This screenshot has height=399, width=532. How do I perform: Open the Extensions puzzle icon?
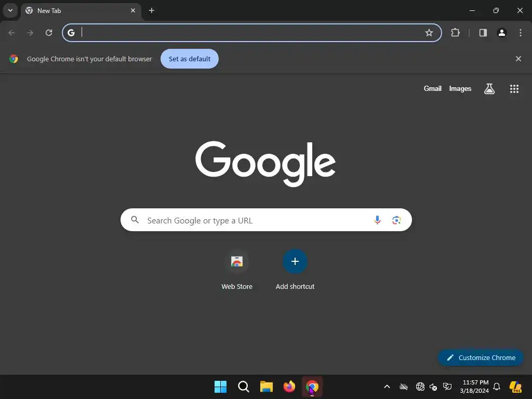pyautogui.click(x=455, y=33)
